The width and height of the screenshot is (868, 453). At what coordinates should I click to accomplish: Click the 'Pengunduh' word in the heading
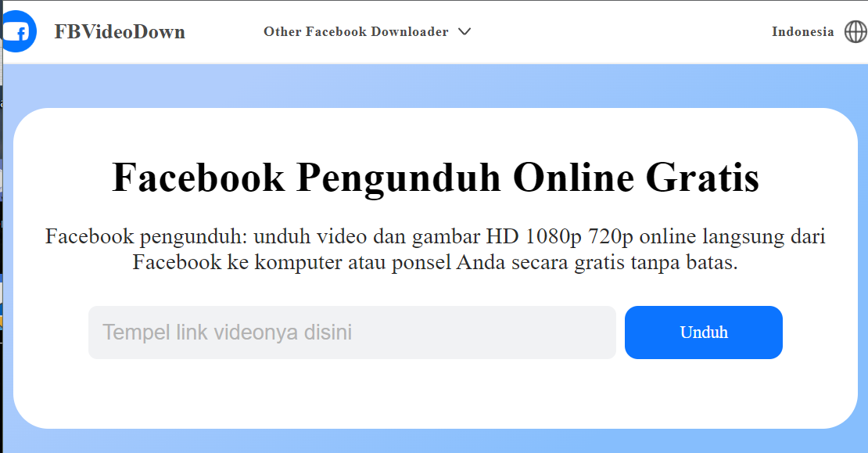click(x=398, y=177)
